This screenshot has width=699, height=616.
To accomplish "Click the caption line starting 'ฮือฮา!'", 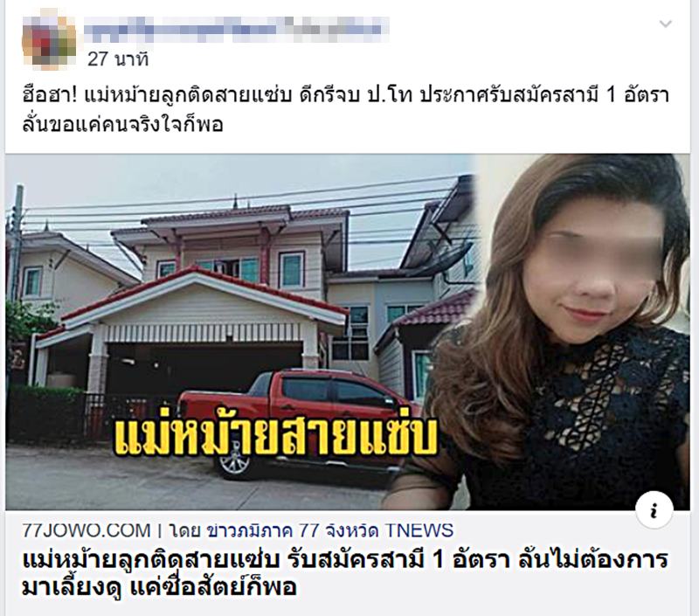I will tap(345, 95).
